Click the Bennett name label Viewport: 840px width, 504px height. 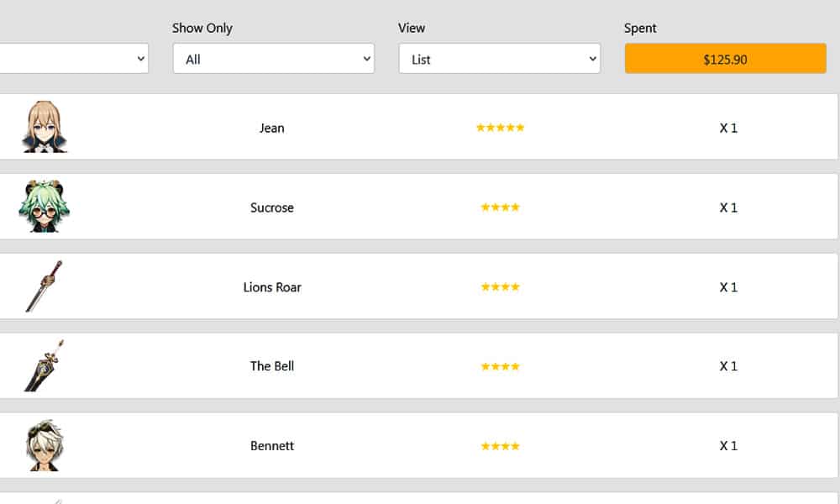(272, 446)
